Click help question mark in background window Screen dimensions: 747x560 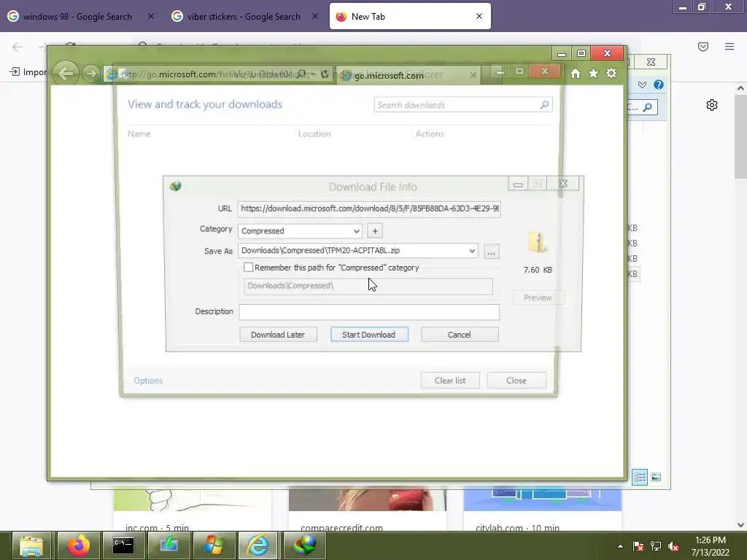(659, 85)
